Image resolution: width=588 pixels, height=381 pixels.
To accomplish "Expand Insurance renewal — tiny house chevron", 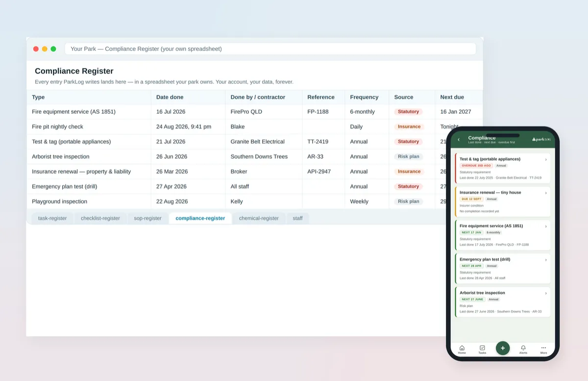I will pyautogui.click(x=546, y=193).
